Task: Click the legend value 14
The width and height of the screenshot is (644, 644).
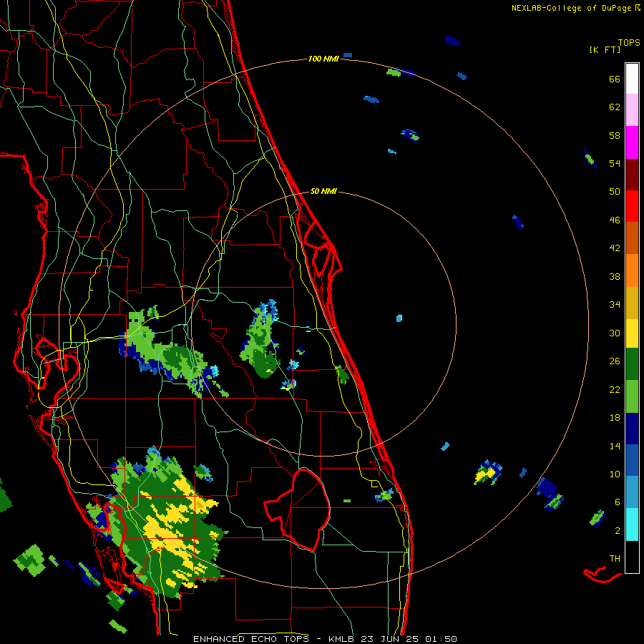Action: [615, 446]
